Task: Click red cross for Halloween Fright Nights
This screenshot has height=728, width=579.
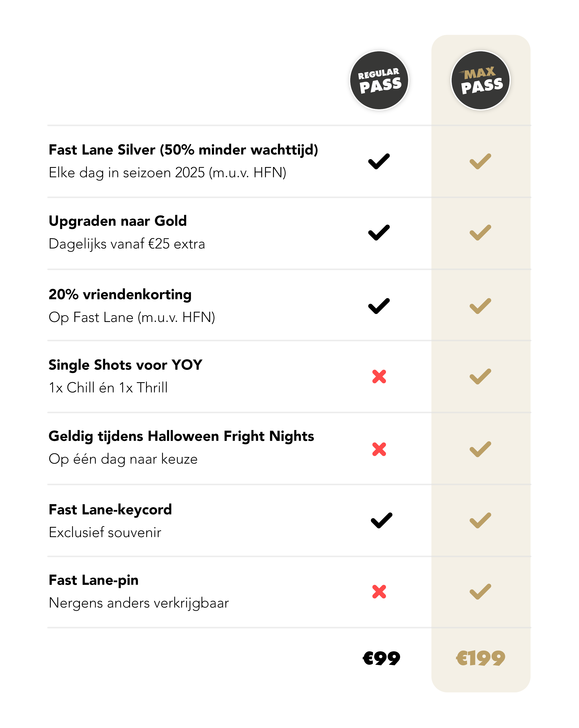Action: tap(379, 449)
